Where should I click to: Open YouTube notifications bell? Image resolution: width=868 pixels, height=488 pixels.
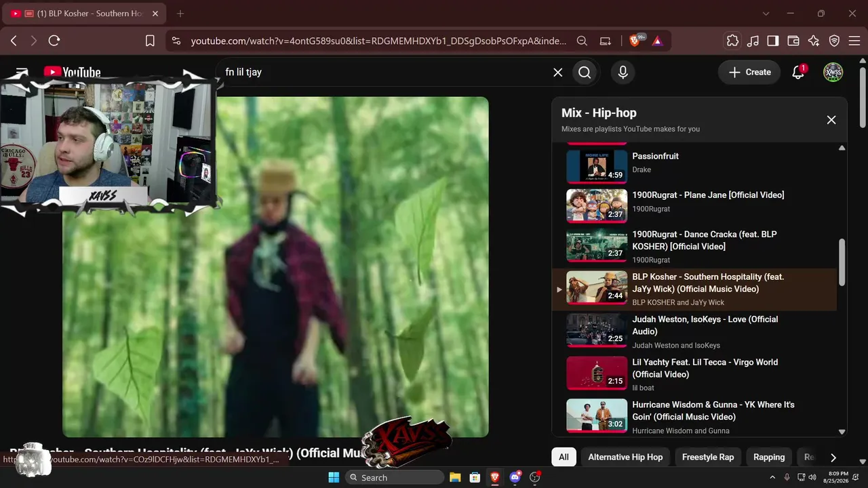click(x=798, y=72)
